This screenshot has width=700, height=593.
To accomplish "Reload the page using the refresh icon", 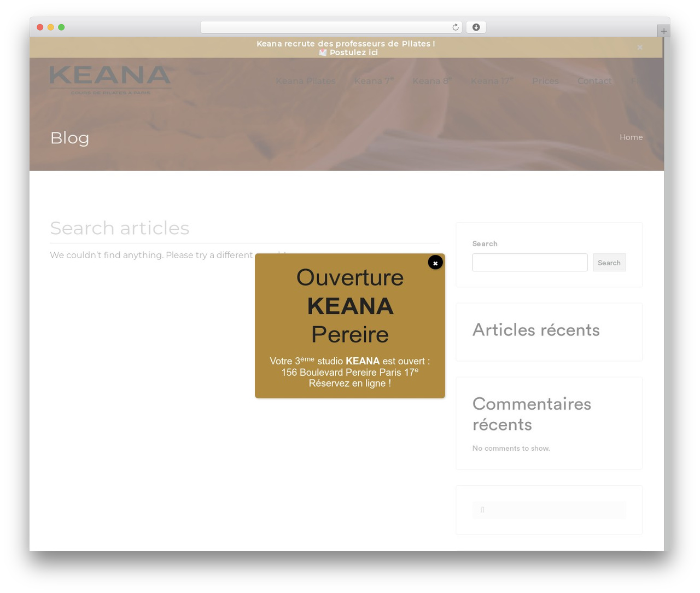I will coord(456,27).
